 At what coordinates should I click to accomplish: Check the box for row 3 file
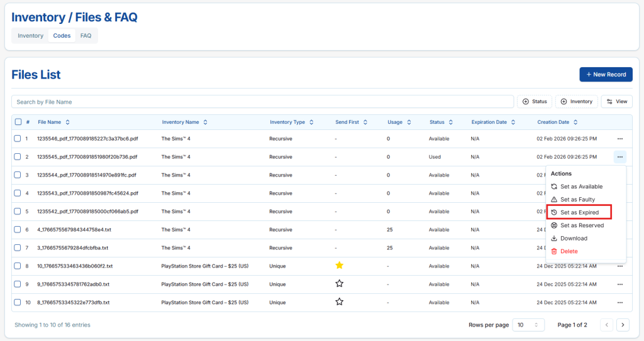[18, 175]
